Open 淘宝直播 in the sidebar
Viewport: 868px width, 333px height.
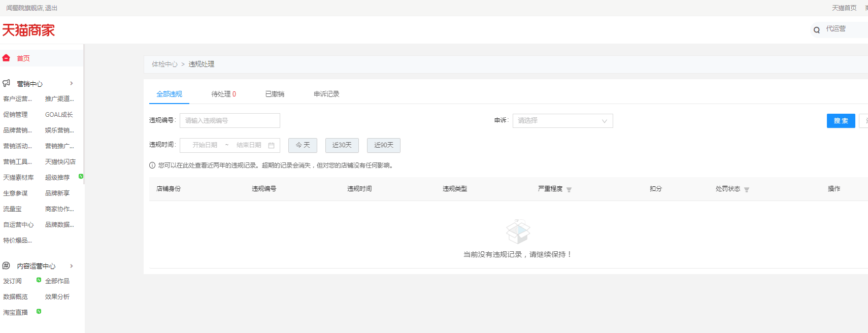click(15, 313)
